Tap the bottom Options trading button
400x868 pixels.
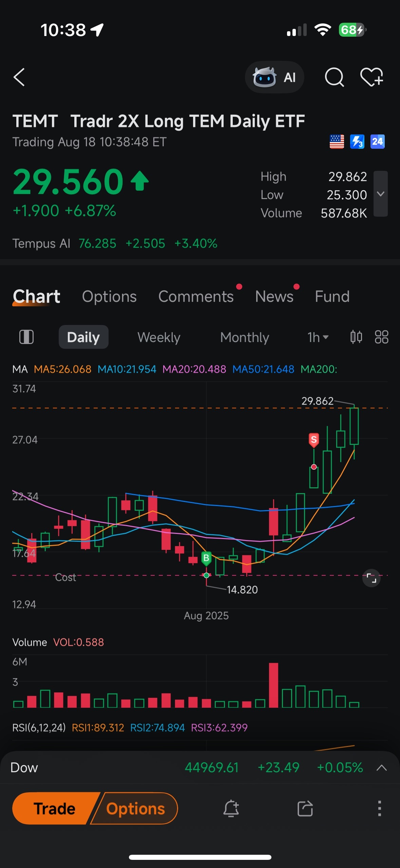tap(135, 809)
